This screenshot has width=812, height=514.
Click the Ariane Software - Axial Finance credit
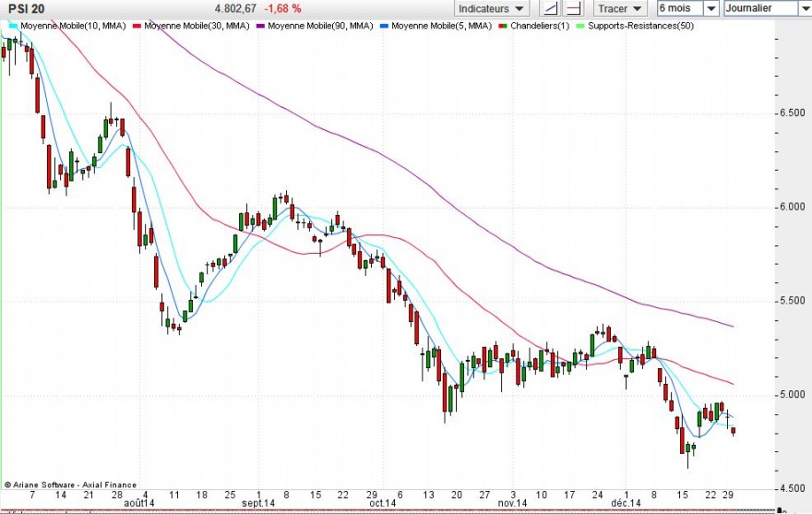tap(70, 485)
